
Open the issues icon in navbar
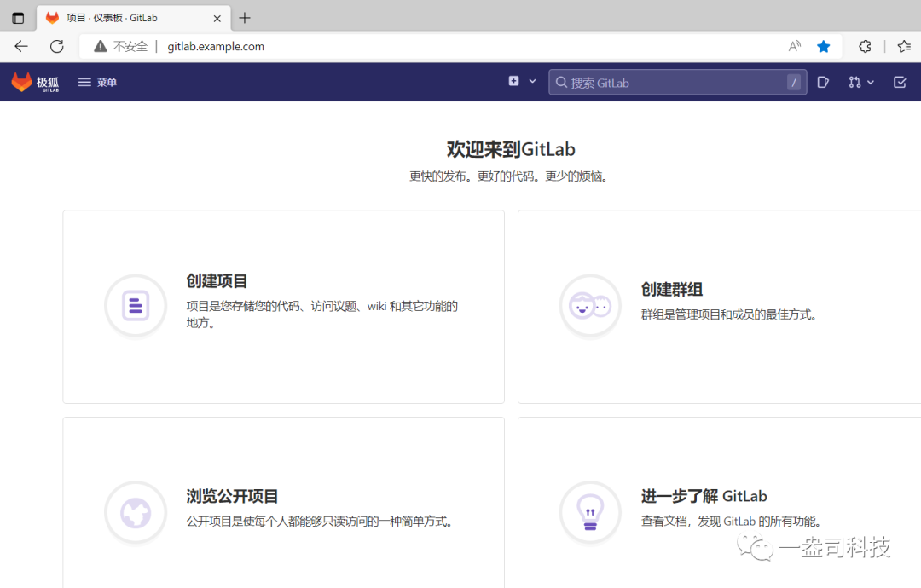coord(823,82)
